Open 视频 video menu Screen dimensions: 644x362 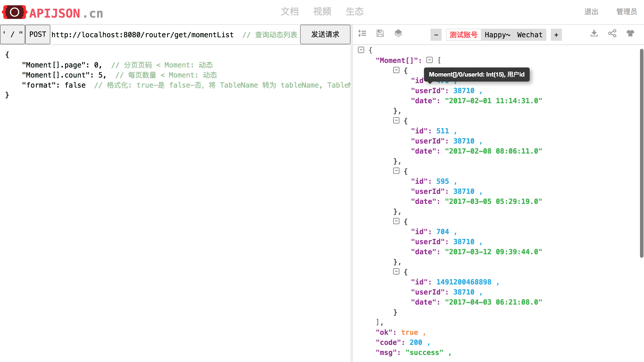coord(322,12)
